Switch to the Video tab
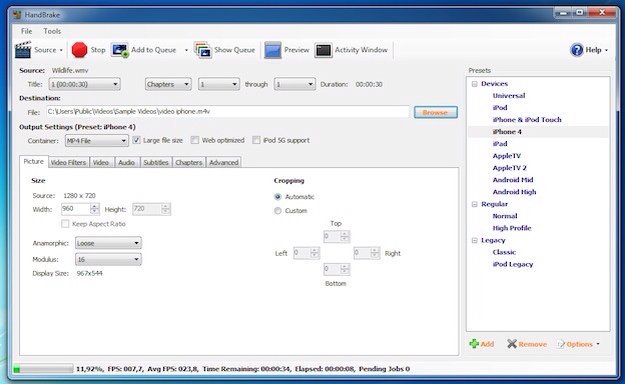This screenshot has height=384, width=625. 101,162
